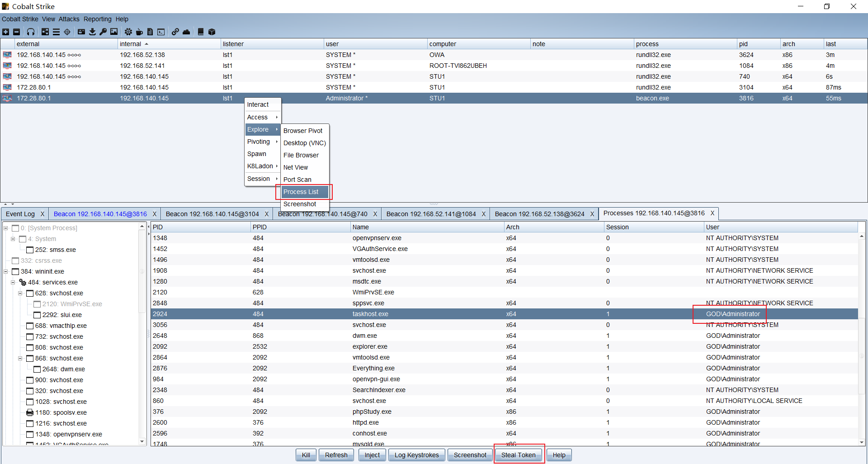Image resolution: width=868 pixels, height=464 pixels.
Task: Open listeners via the headphones icon
Action: 31,32
